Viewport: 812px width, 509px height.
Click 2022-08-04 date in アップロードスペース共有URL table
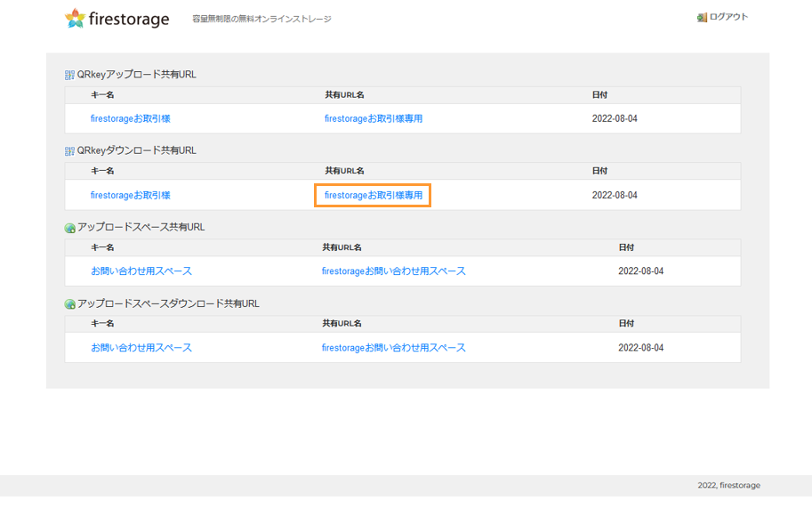[640, 271]
